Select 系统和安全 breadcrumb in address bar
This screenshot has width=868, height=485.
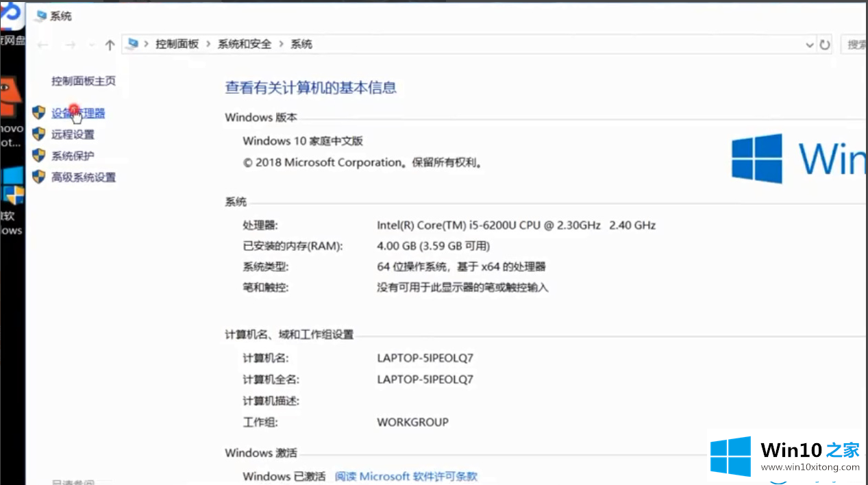pyautogui.click(x=245, y=44)
